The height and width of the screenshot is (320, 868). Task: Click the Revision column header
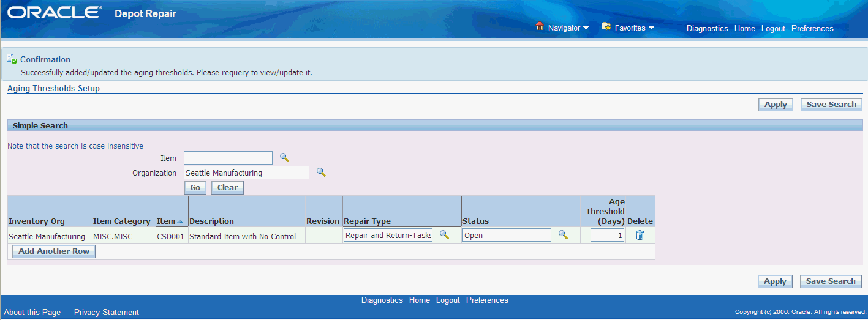[x=323, y=221]
